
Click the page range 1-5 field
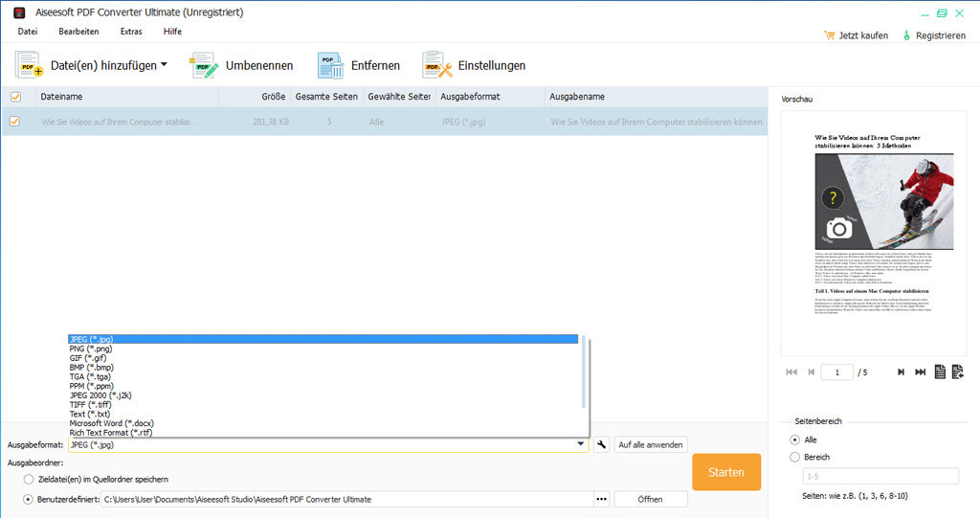click(x=880, y=476)
